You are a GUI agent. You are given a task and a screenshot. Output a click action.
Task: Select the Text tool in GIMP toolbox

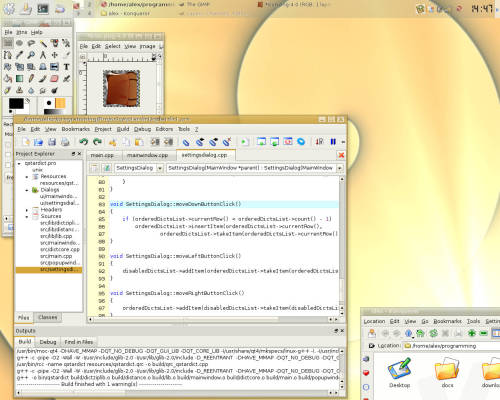(66, 67)
